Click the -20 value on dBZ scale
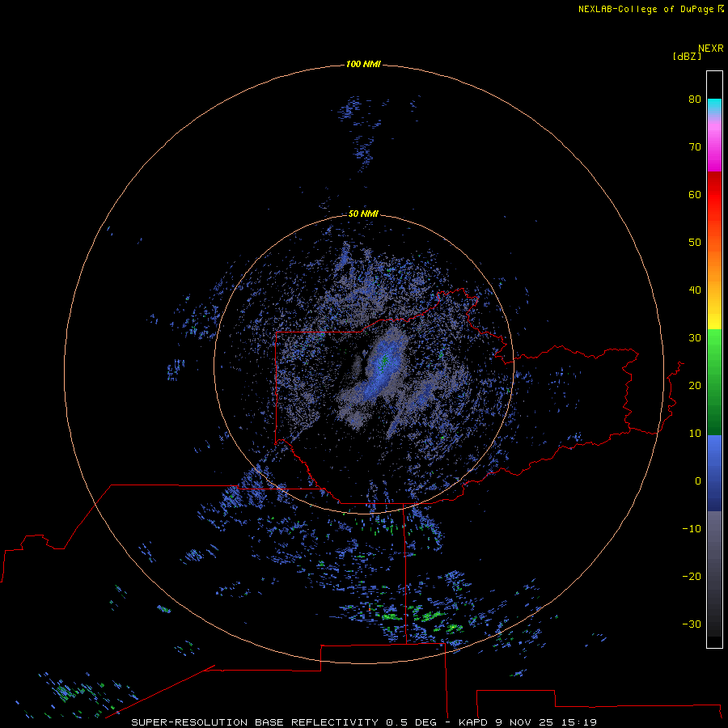 click(692, 576)
